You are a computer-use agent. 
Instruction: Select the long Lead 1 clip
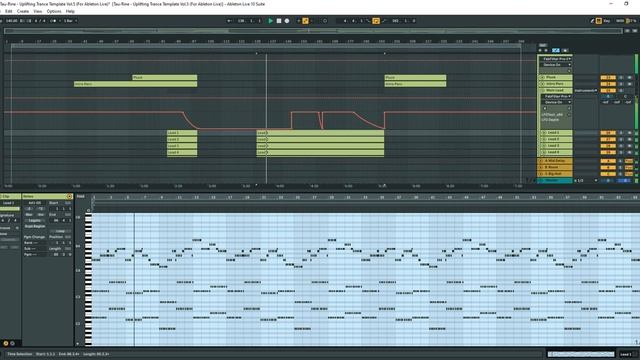coord(320,133)
